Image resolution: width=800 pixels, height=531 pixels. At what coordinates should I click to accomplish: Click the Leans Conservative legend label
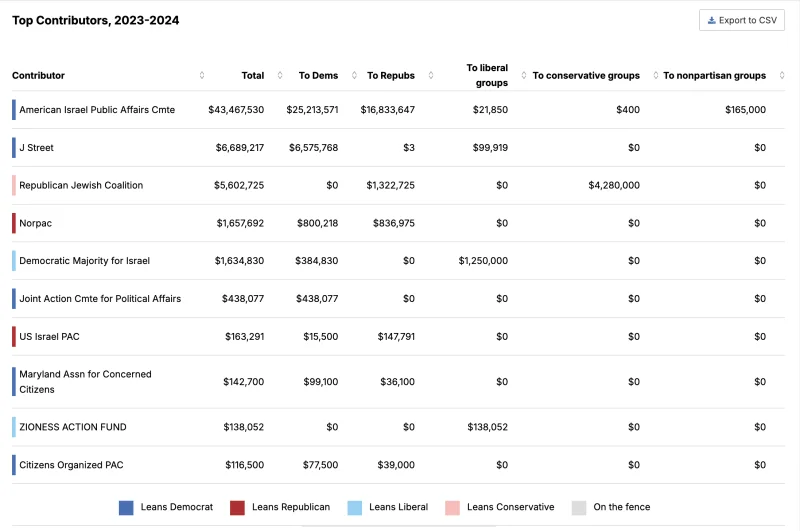511,507
